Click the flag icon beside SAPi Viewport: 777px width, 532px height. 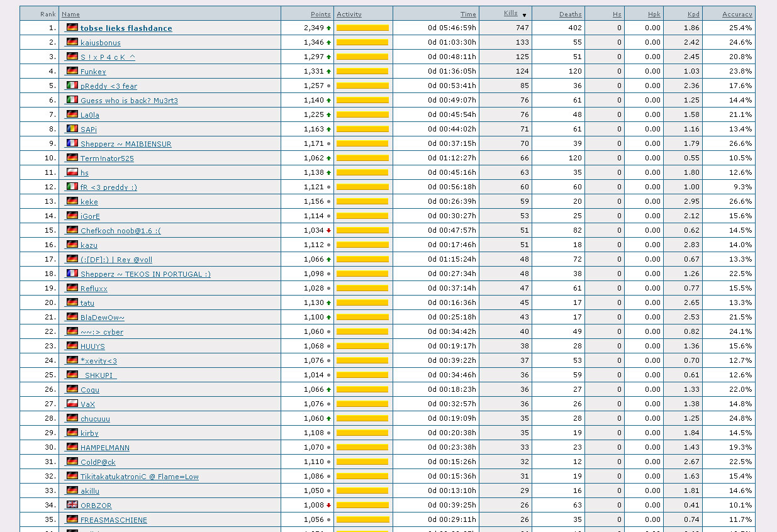pyautogui.click(x=72, y=129)
